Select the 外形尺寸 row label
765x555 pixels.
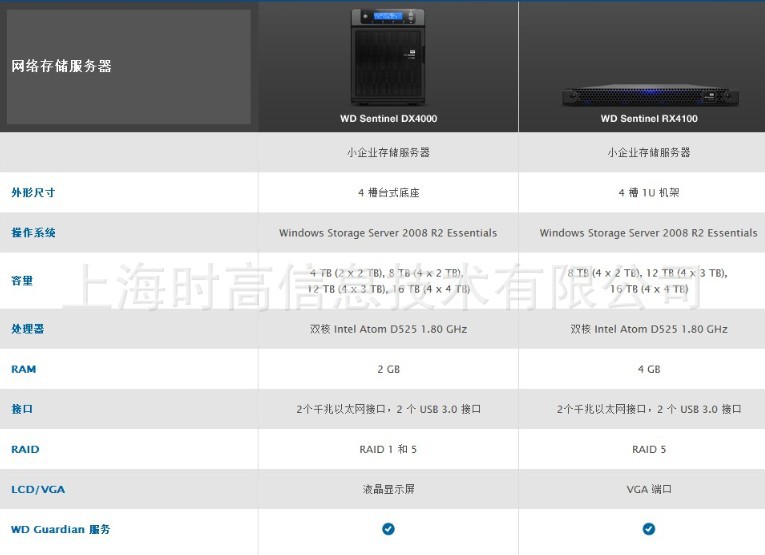(33, 192)
